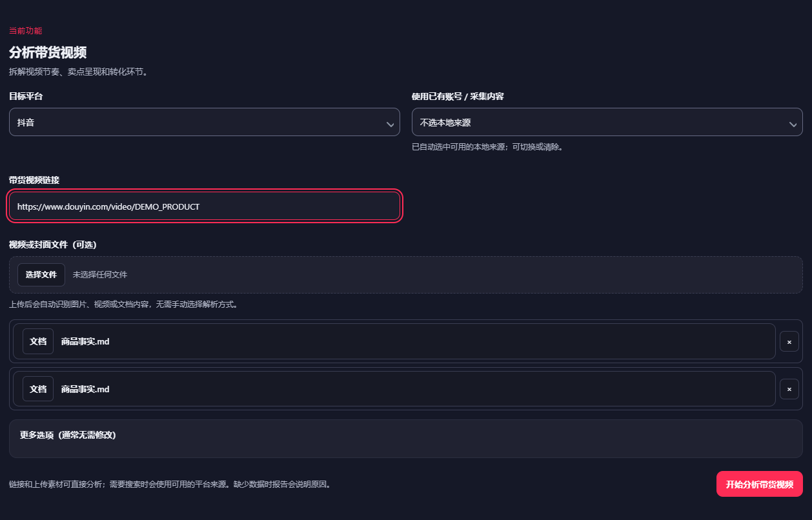
Task: Click the 使用已有账号 / 采集内容 label
Action: click(458, 96)
